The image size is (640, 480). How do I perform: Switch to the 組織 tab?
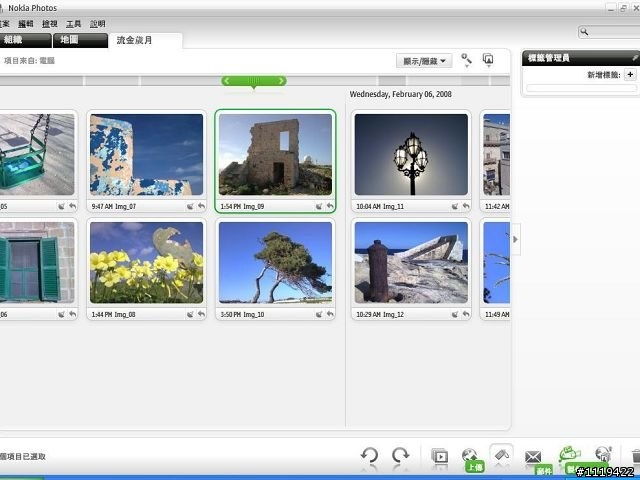pos(24,40)
